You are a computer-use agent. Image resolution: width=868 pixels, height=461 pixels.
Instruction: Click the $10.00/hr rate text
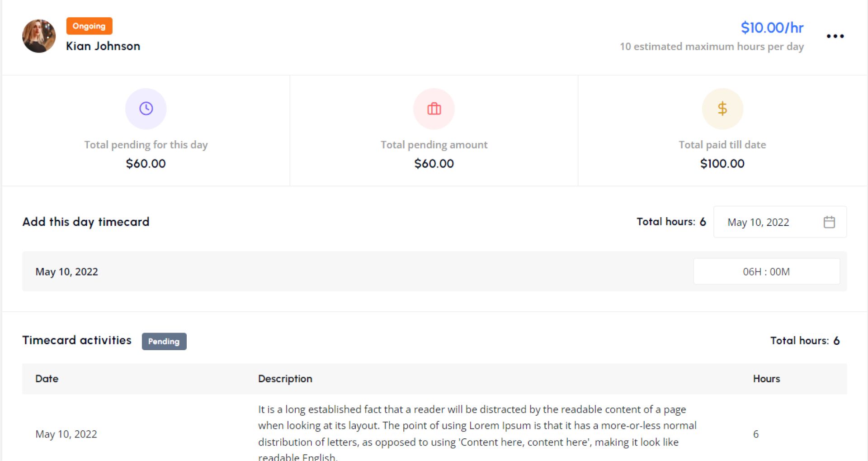[772, 28]
